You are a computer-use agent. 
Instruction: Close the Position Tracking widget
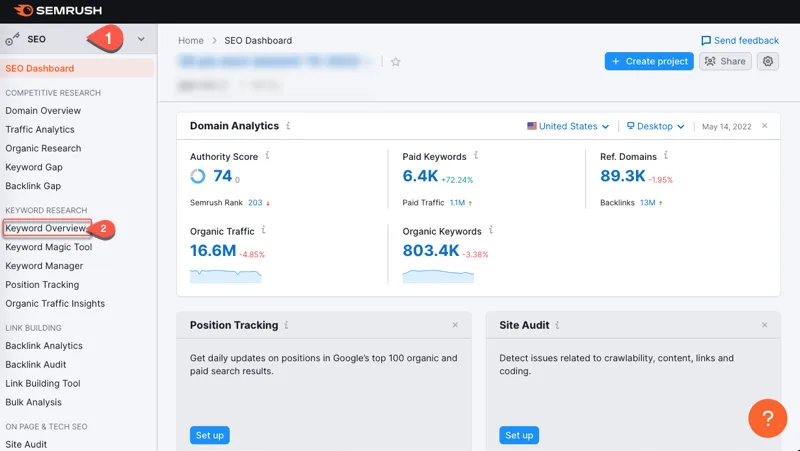point(455,325)
